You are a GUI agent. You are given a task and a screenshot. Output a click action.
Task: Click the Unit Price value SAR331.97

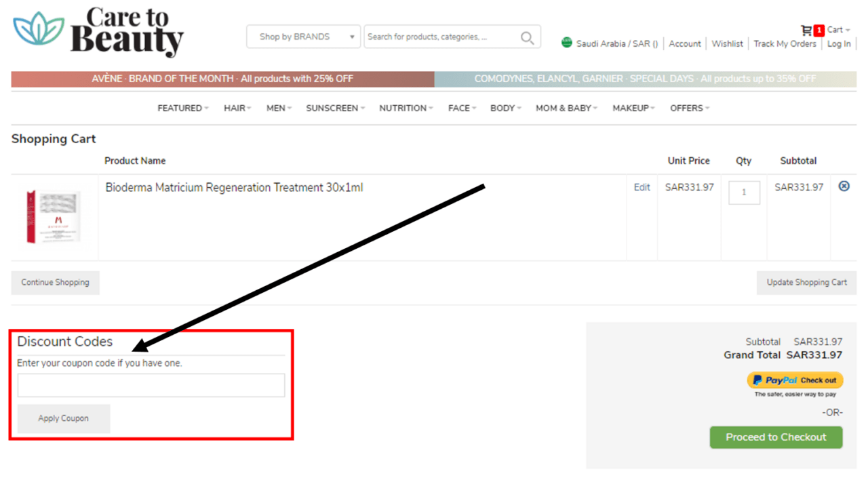point(689,188)
